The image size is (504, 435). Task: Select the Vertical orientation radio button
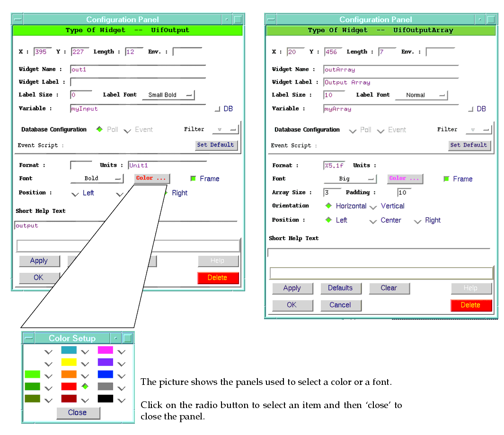[x=373, y=207]
